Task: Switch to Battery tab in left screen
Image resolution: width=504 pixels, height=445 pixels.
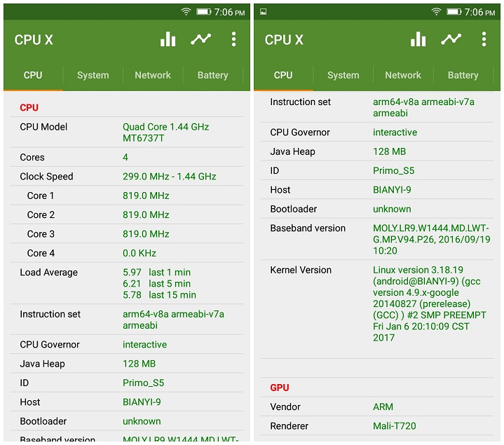Action: coord(213,75)
